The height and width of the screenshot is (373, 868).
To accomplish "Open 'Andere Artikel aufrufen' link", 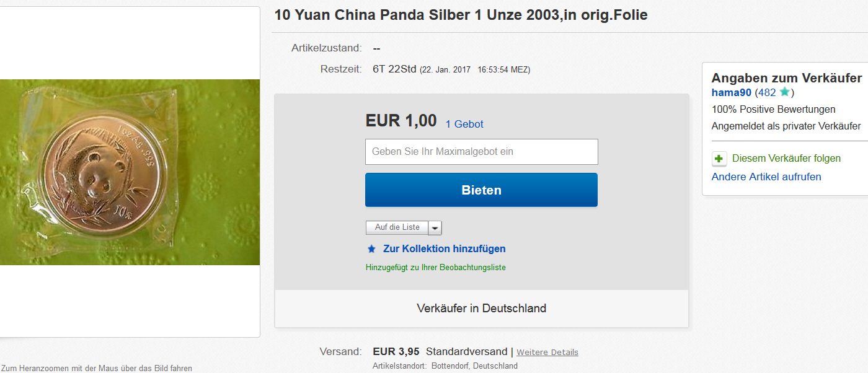I will click(766, 177).
